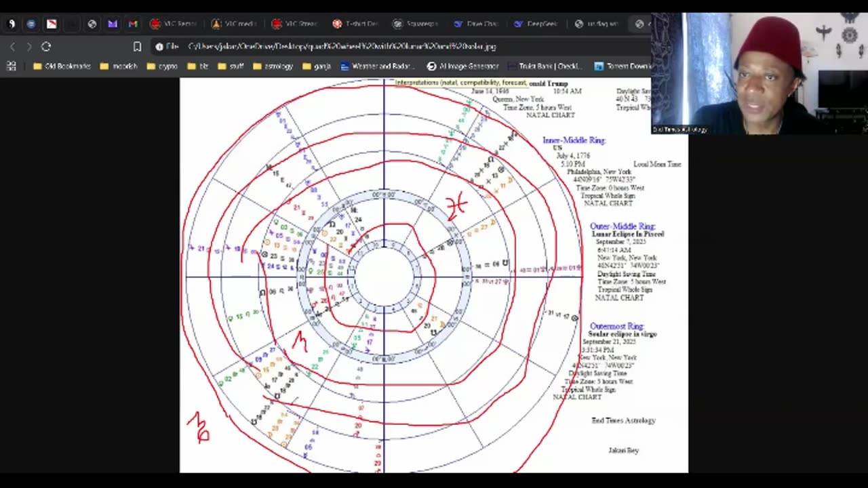Open the btc bookmarks folder
This screenshot has width=868, height=488.
[197, 66]
